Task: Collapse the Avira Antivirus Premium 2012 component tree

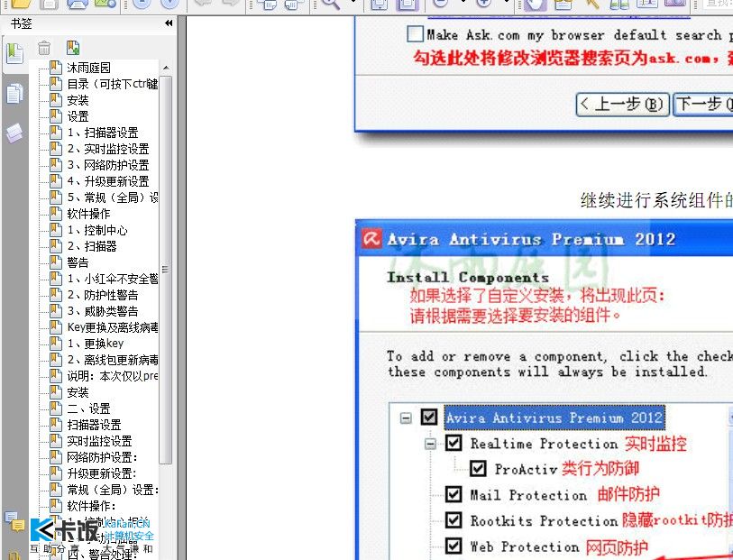Action: tap(406, 418)
